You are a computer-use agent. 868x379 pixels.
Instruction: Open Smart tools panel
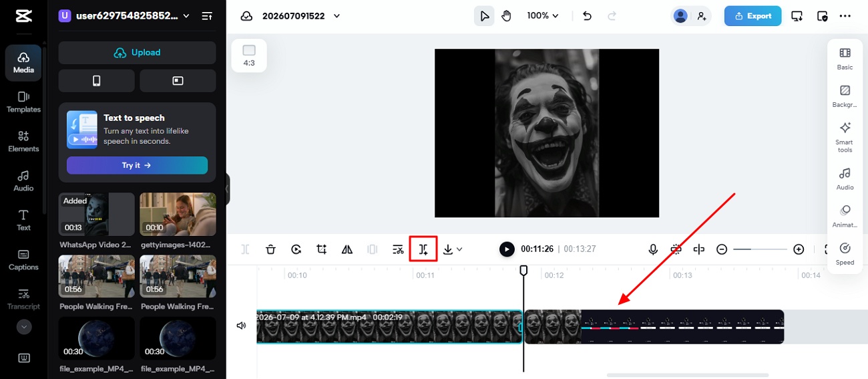[845, 137]
